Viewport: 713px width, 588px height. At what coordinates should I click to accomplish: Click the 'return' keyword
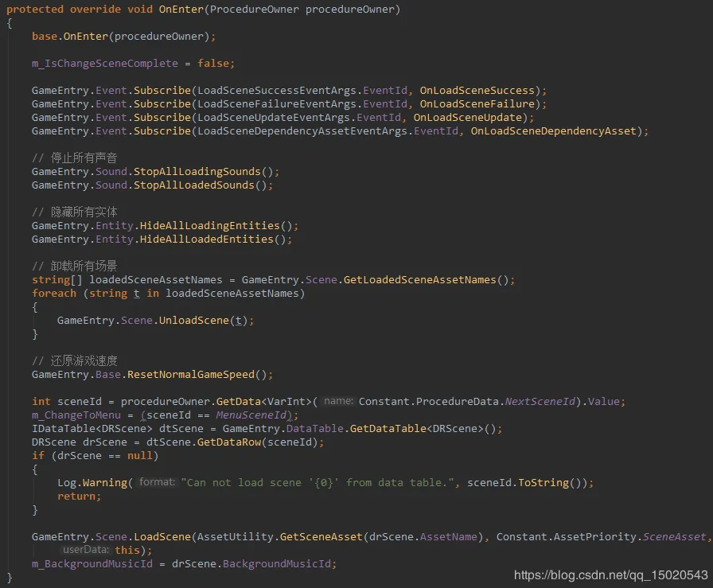click(76, 496)
